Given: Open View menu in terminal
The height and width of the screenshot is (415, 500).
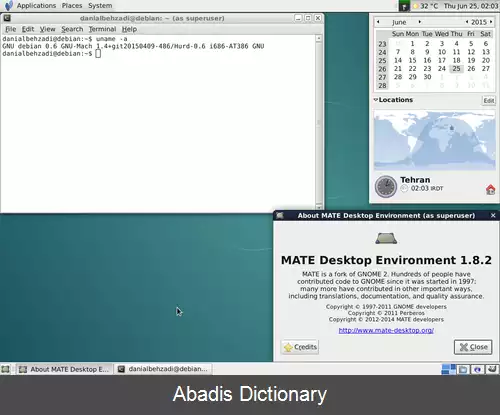Looking at the screenshot, I should point(47,29).
